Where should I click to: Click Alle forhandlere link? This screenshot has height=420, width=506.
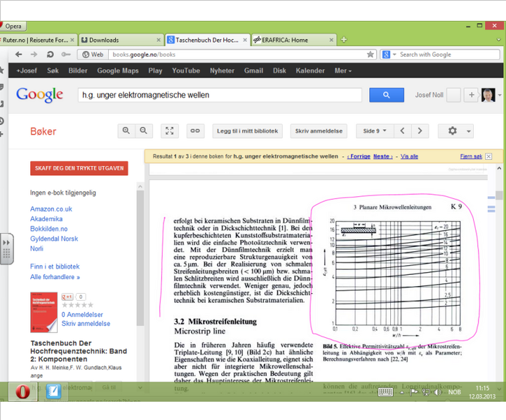pos(55,277)
